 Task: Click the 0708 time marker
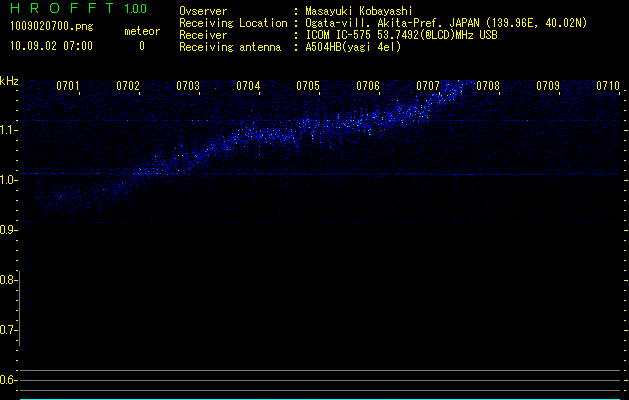pyautogui.click(x=488, y=86)
